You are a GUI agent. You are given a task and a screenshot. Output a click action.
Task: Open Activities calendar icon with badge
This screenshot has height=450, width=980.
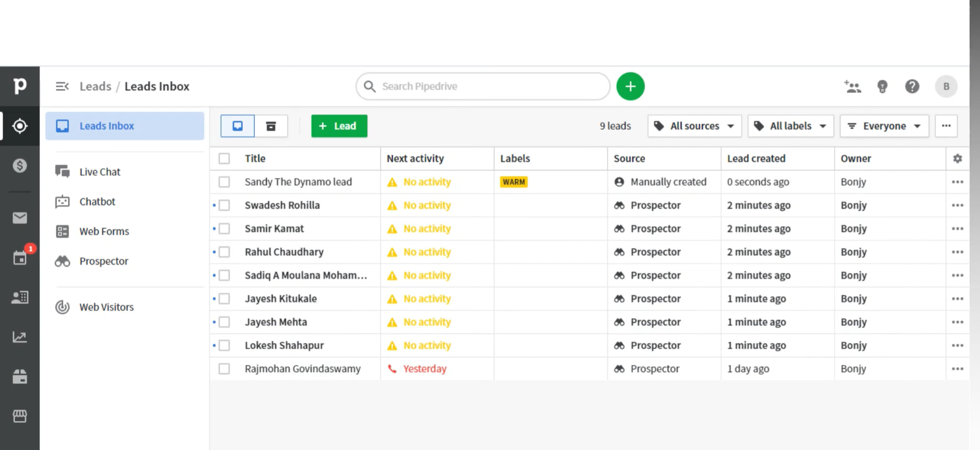(x=20, y=258)
